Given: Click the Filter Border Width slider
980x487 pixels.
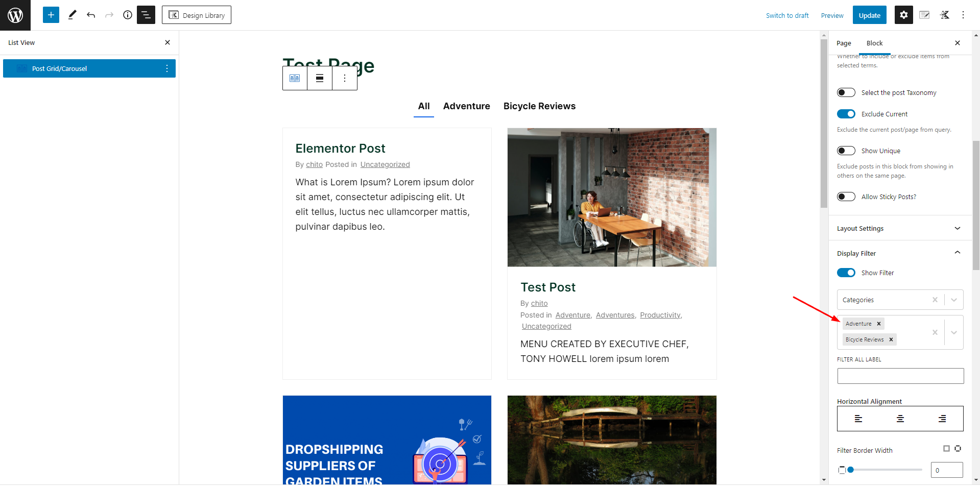Looking at the screenshot, I should [x=885, y=470].
